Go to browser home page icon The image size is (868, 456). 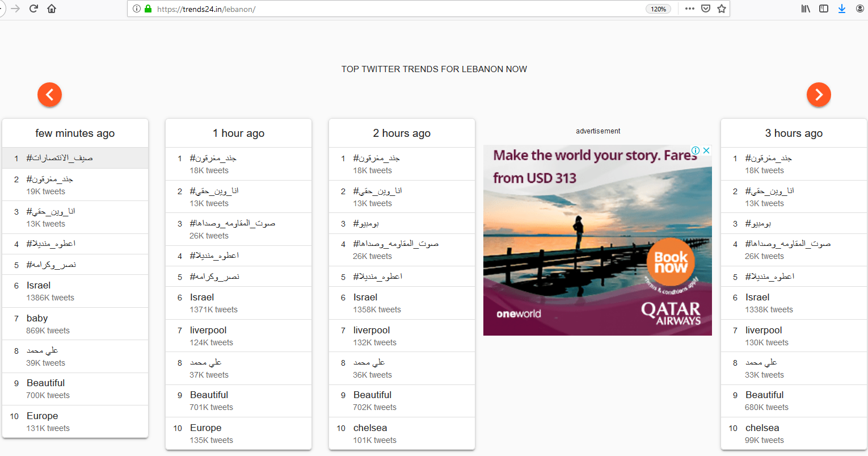tap(52, 9)
